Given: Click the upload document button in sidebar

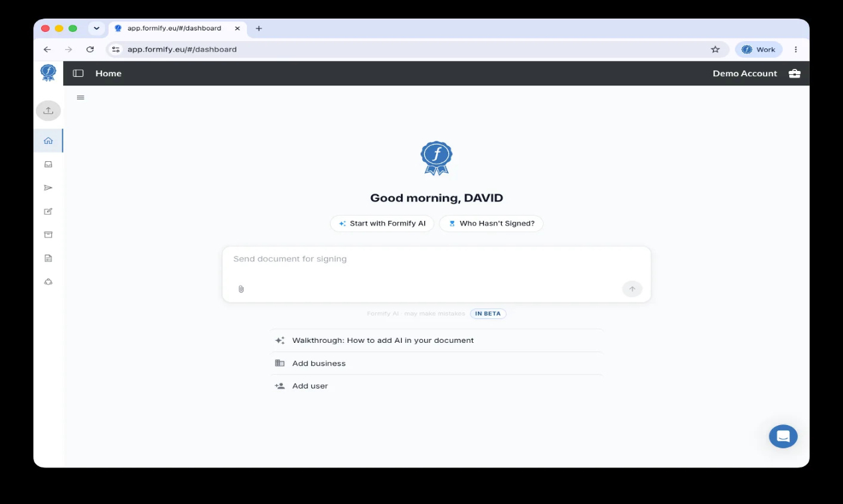Looking at the screenshot, I should (48, 111).
